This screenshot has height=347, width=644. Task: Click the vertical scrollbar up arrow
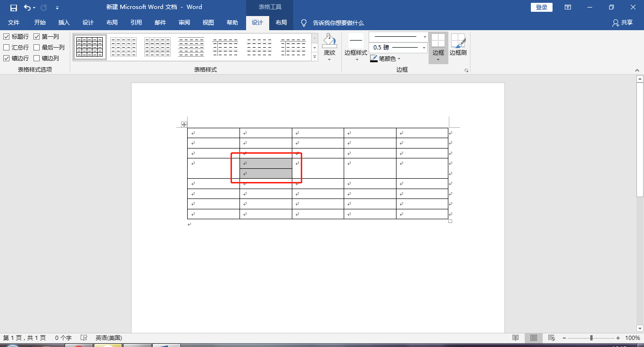(x=640, y=78)
